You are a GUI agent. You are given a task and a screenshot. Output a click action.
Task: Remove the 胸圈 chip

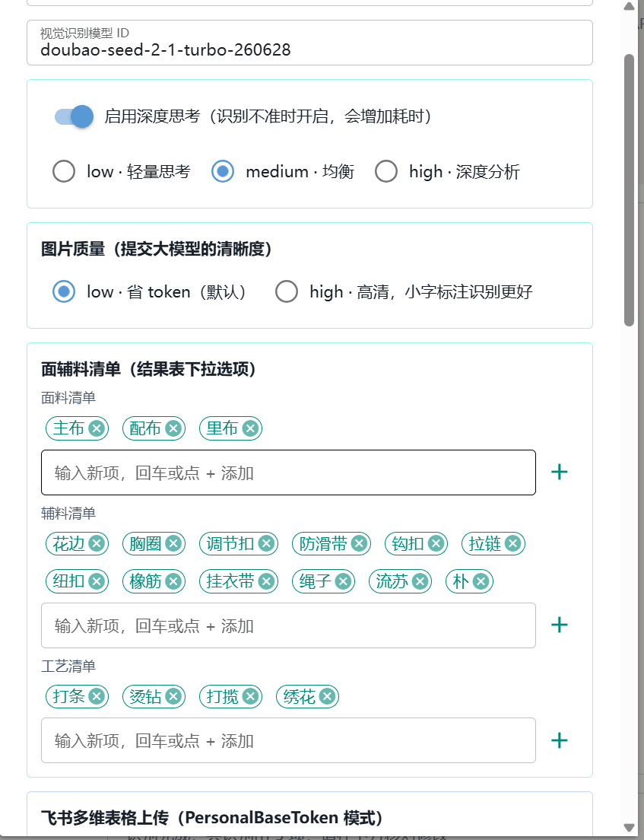coord(173,544)
